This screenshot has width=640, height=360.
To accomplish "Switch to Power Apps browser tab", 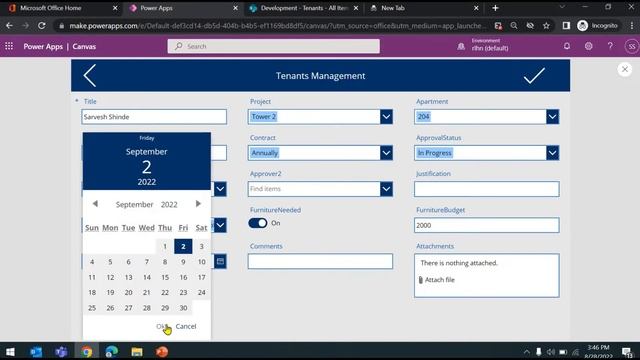I will coord(183,8).
